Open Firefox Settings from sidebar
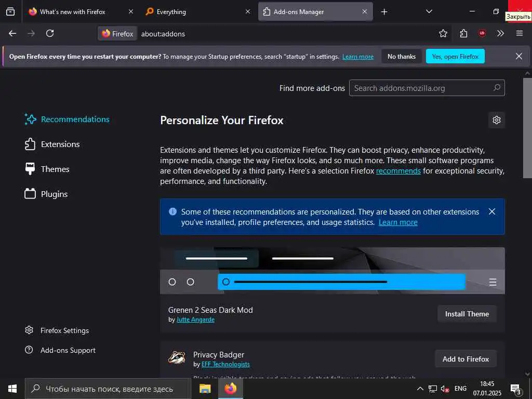532x399 pixels. (57, 330)
